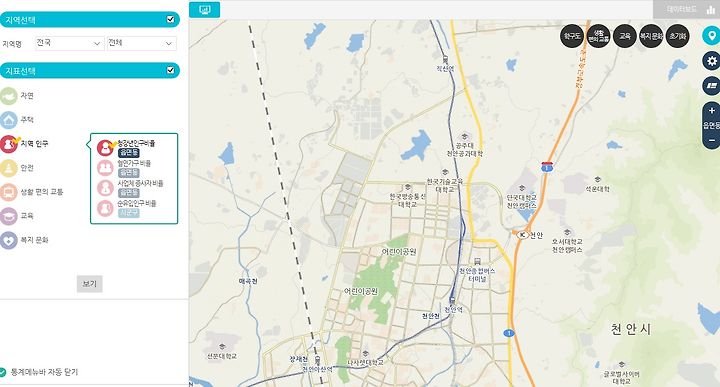Click the location pin map icon

(711, 35)
